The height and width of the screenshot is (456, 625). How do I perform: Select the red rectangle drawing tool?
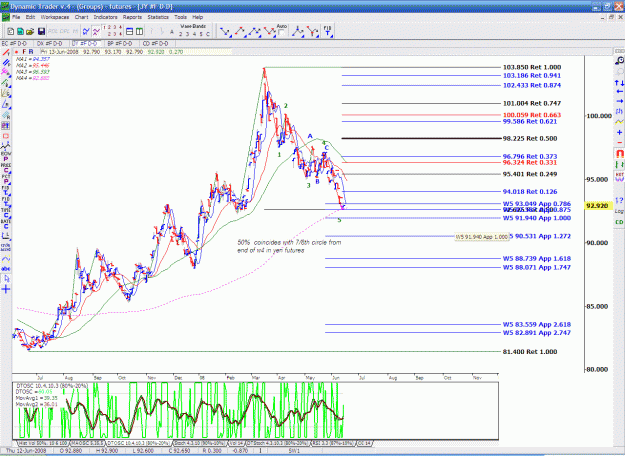pos(6,136)
